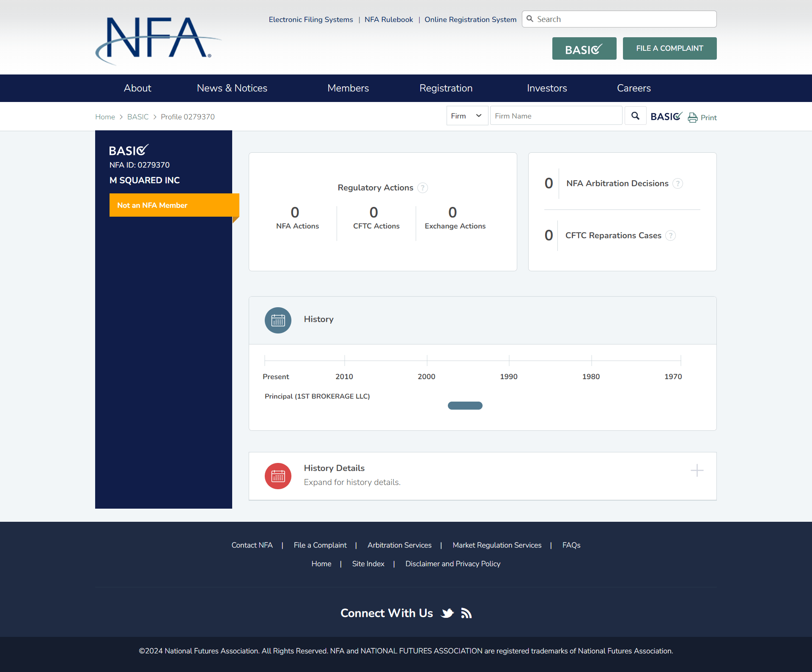This screenshot has width=812, height=672.
Task: Open the Arbitration Services footer link
Action: click(399, 545)
